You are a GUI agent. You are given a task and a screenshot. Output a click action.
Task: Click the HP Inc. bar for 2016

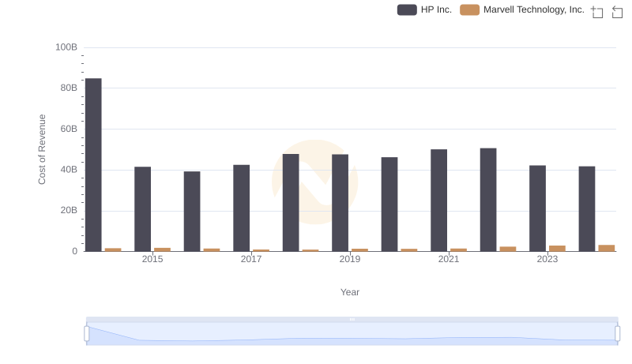click(x=192, y=212)
